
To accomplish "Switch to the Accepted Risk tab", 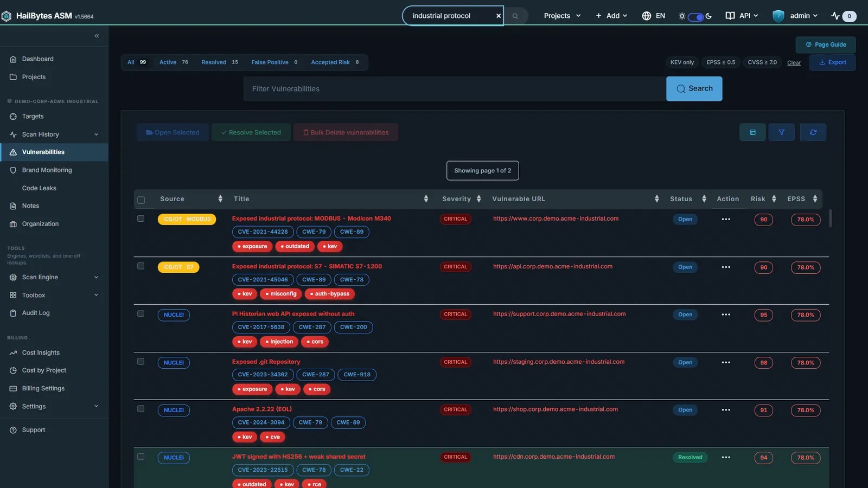I will tap(335, 62).
